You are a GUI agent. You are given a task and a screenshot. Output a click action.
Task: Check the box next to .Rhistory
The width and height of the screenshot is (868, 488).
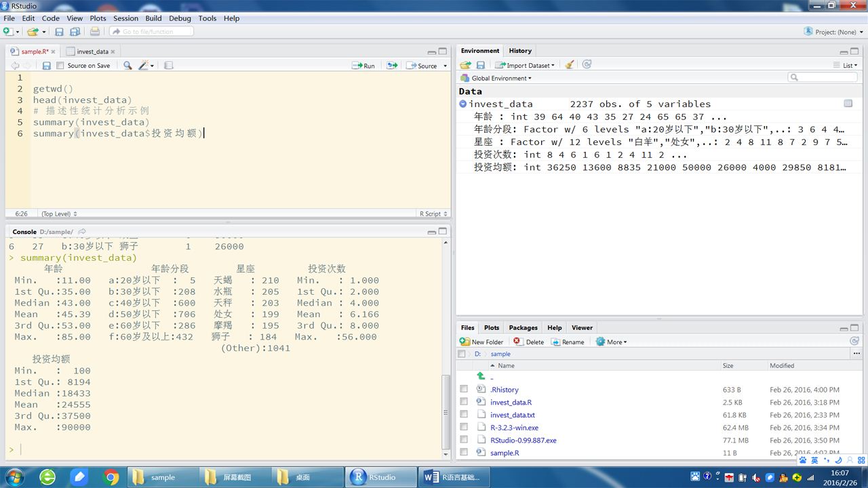(x=464, y=389)
